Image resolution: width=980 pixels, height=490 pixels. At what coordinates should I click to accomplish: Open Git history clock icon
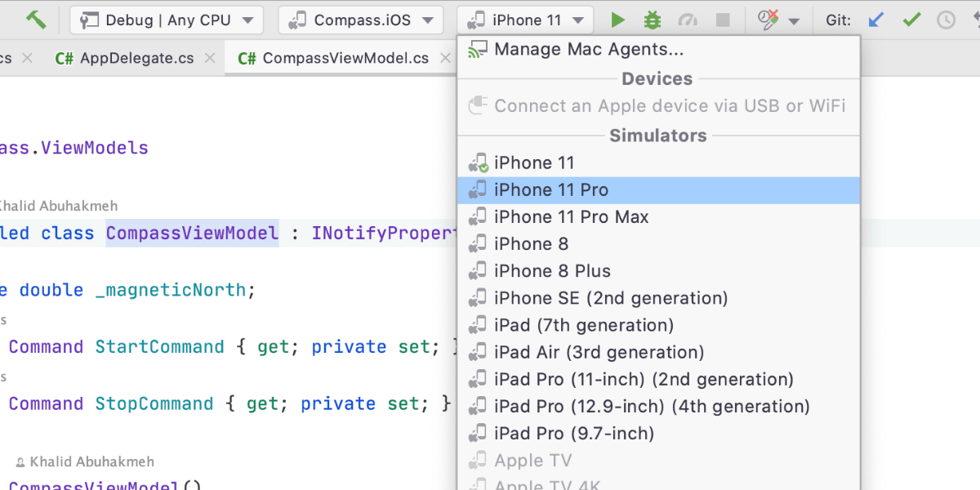tap(946, 20)
